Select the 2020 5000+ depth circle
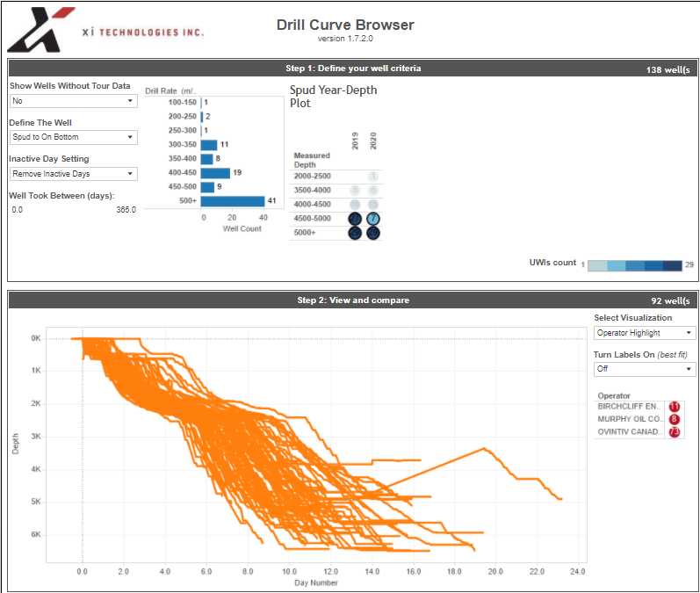The width and height of the screenshot is (700, 593). tap(373, 233)
